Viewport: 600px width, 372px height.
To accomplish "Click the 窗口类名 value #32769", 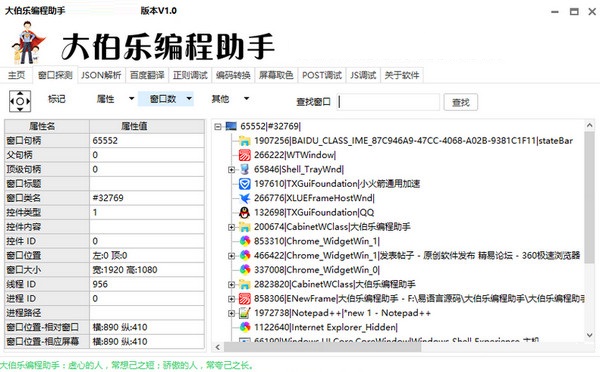I will point(147,198).
